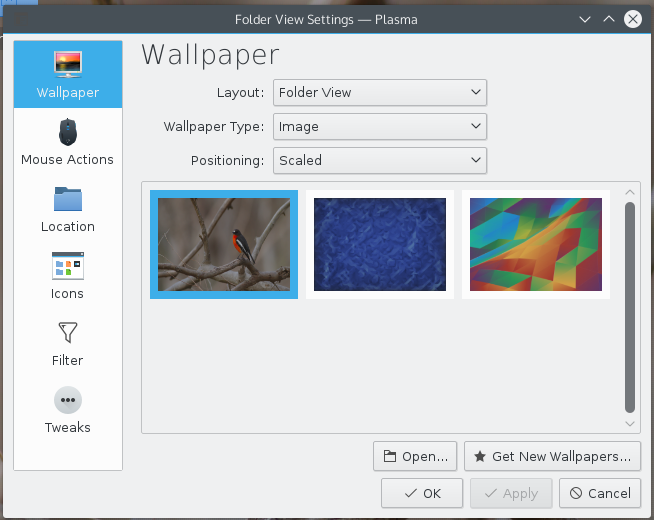
Task: Open the Wallpaper Type dropdown
Action: point(380,126)
